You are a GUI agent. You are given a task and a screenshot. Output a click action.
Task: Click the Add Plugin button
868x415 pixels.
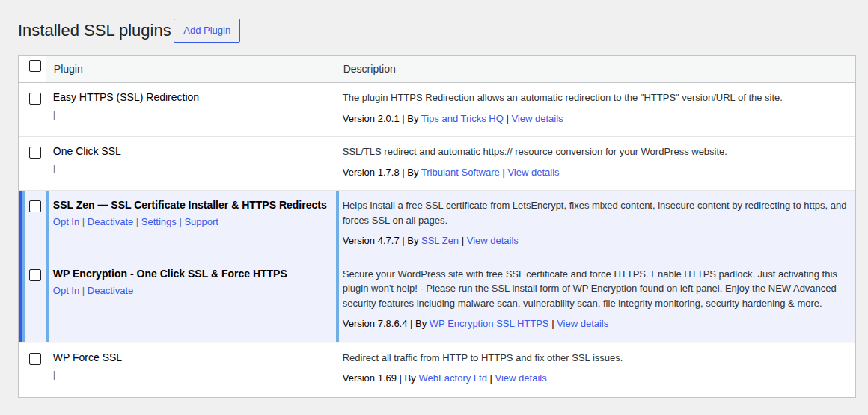(207, 31)
